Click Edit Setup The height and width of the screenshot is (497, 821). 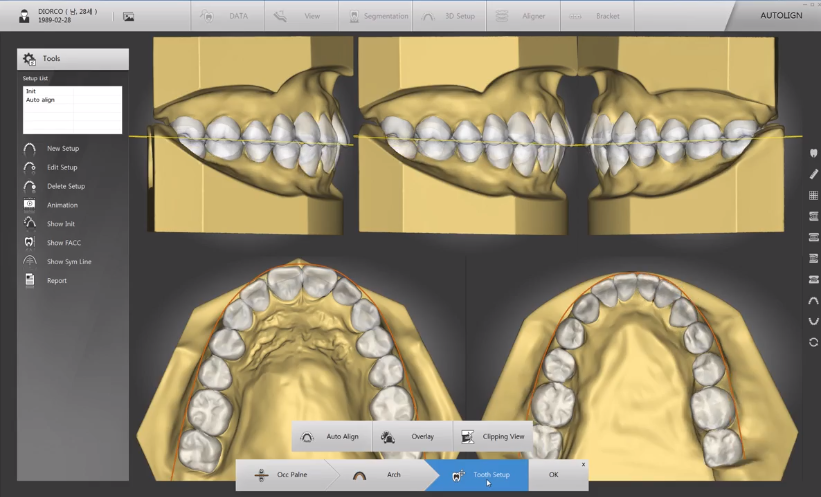coord(62,168)
